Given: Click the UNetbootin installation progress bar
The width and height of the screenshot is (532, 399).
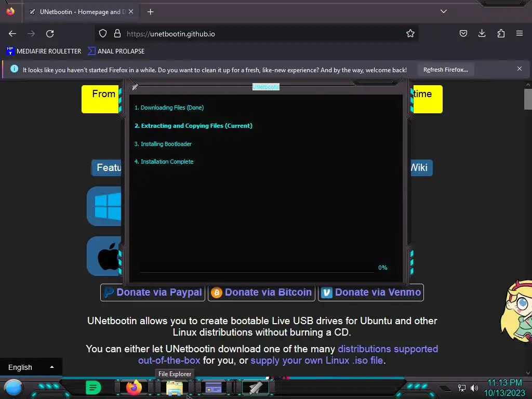Looking at the screenshot, I should pos(257,268).
